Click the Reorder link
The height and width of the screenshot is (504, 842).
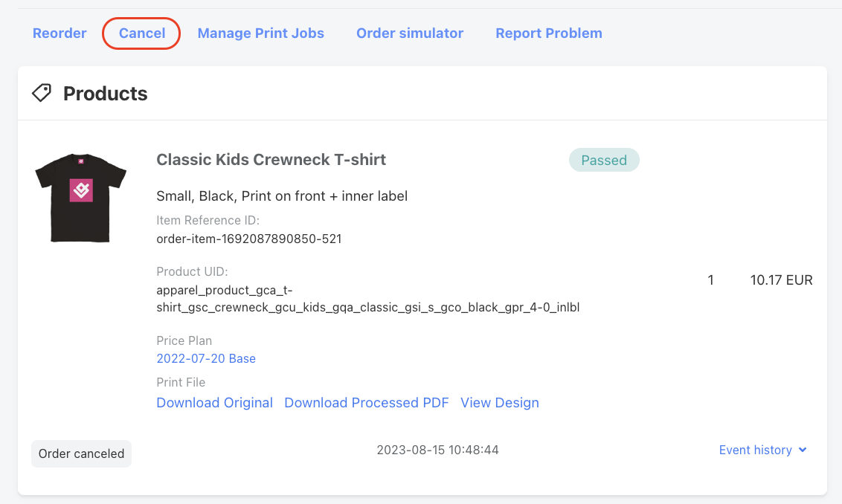(x=60, y=33)
